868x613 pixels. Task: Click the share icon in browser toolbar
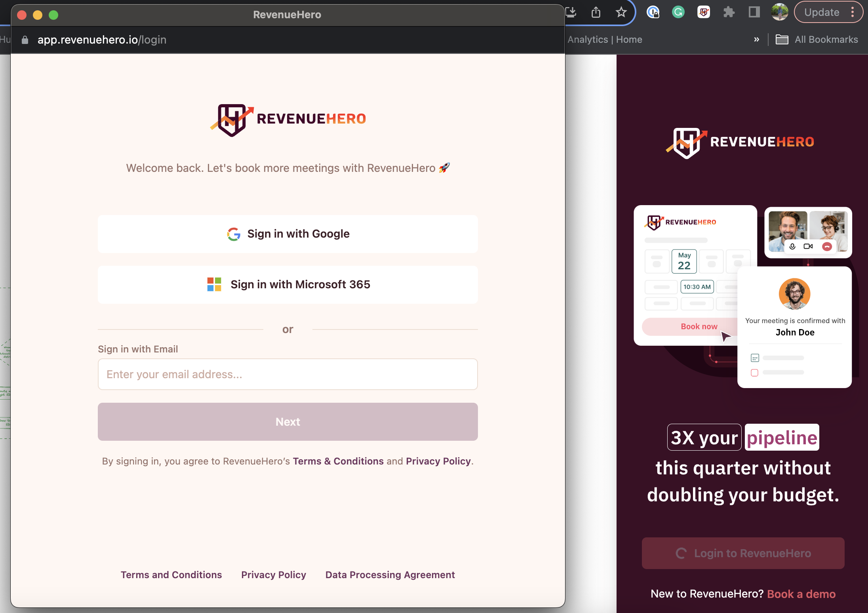pos(596,12)
